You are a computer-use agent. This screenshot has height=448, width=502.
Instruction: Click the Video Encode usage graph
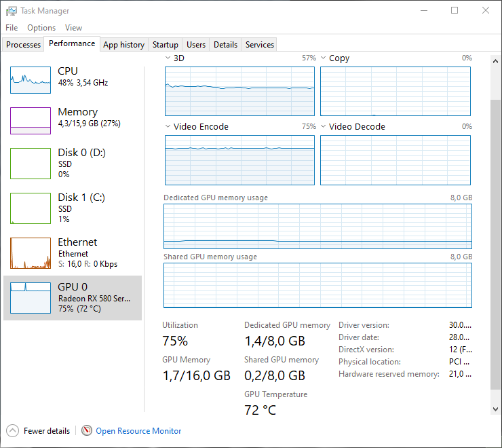coord(239,160)
